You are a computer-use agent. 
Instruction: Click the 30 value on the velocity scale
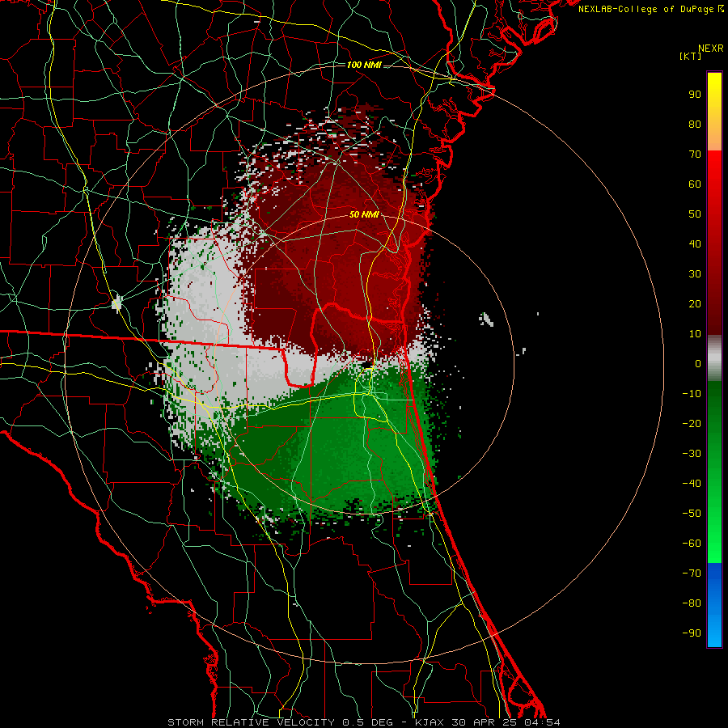[695, 274]
